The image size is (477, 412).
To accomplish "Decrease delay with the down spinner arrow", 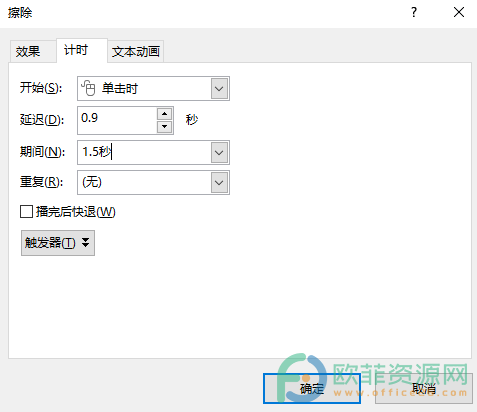I will point(164,127).
